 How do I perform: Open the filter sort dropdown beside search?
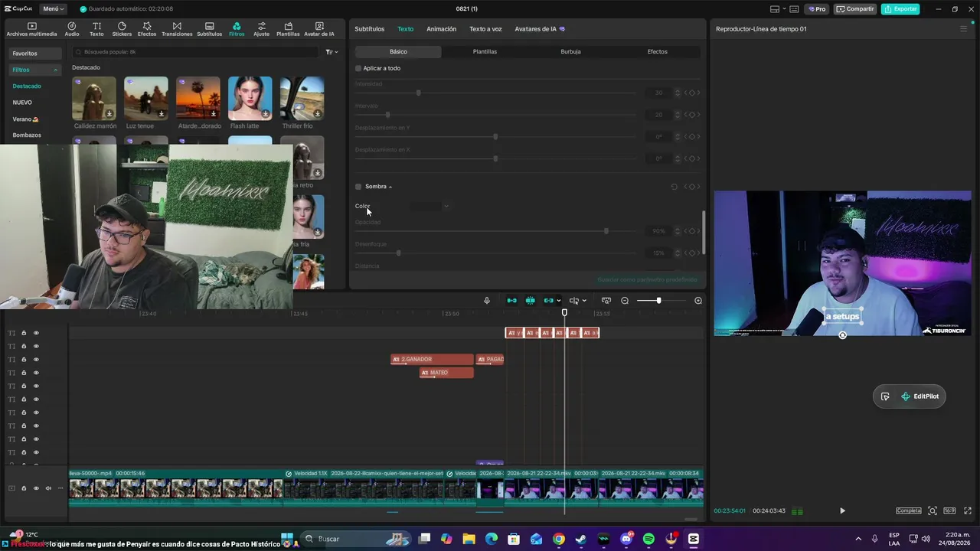[332, 52]
